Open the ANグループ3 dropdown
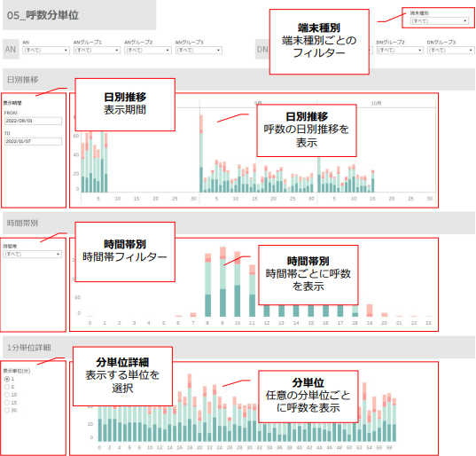The width and height of the screenshot is (476, 456). 199,51
